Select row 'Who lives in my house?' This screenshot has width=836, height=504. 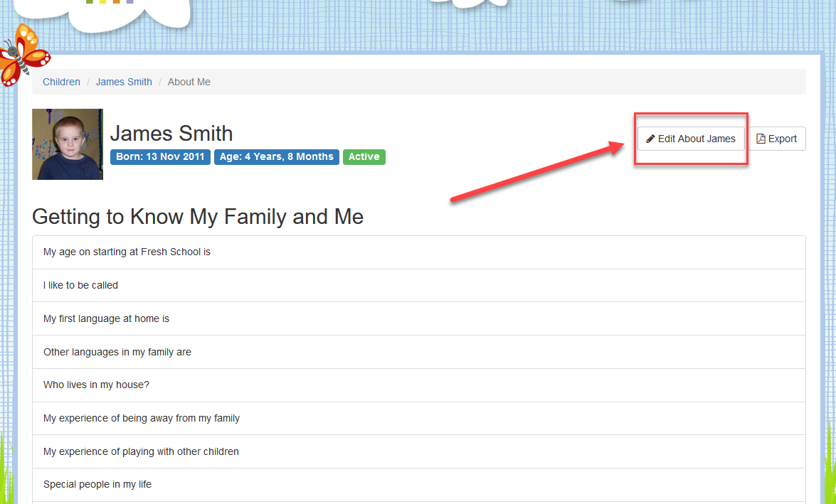(x=419, y=385)
